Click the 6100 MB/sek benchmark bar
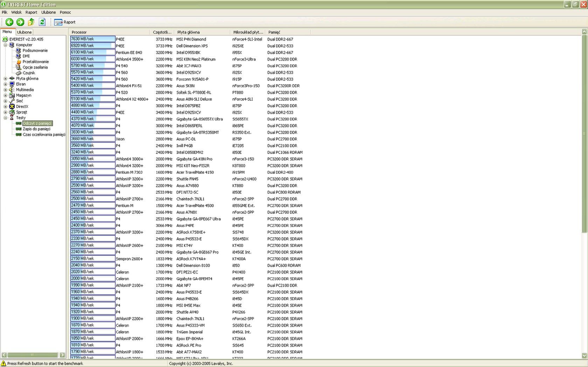588x367 pixels. (93, 53)
